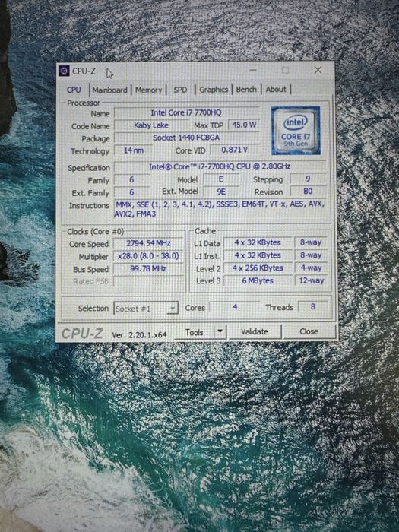
Task: Click the Cores value 4
Action: [235, 307]
